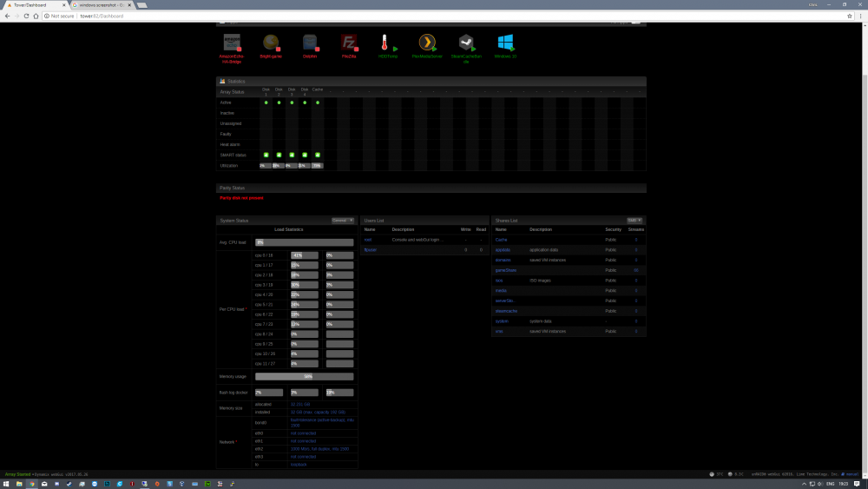
Task: Show hidden tray icons chevron
Action: click(805, 484)
